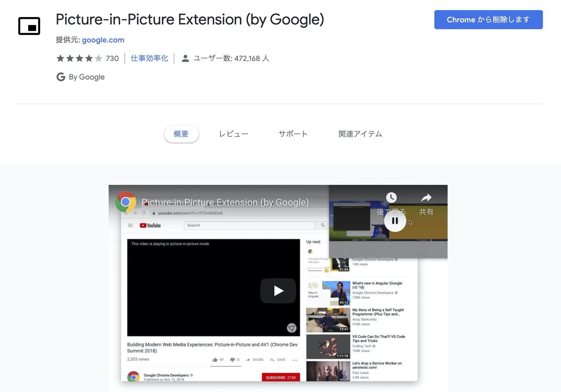Open the 関連アイテム tab

tap(360, 134)
